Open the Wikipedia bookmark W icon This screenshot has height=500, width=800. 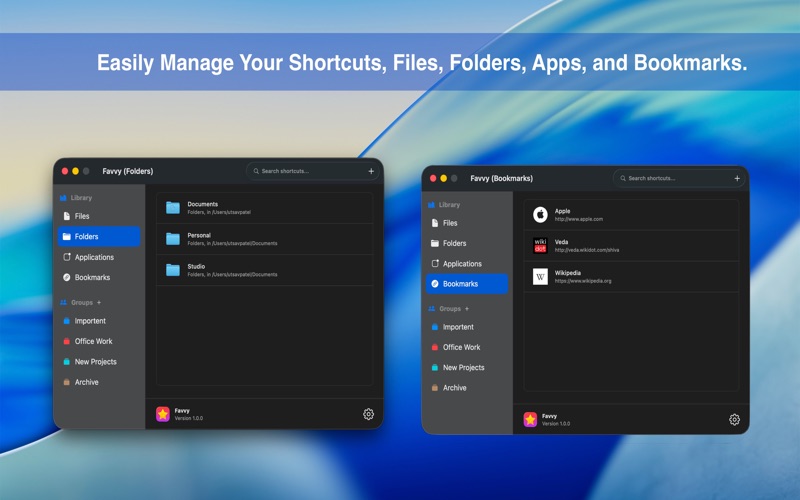pos(540,277)
